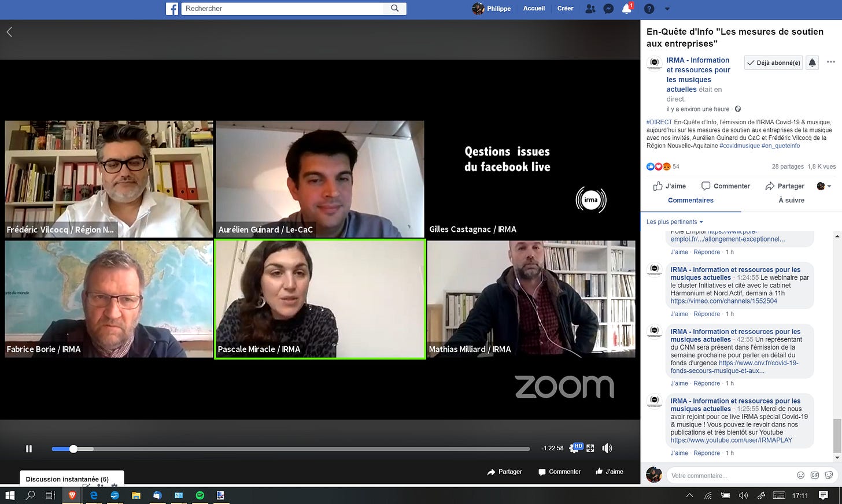Click Commenter below the video player
Image resolution: width=842 pixels, height=504 pixels.
pos(559,472)
